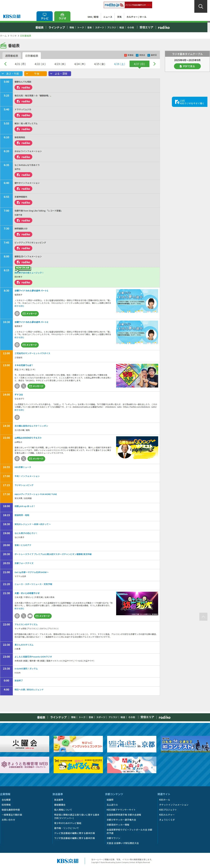This screenshot has width=210, height=868.
Task: Open きょうと危機管理WEB banner
Action: [x=25, y=765]
